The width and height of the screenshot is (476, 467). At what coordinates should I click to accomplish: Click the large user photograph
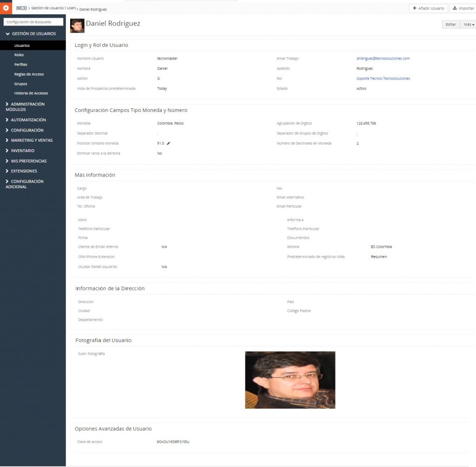(290, 380)
